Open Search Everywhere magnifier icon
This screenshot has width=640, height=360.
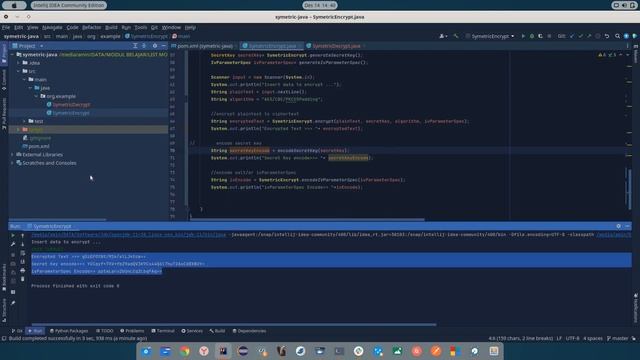pyautogui.click(x=617, y=36)
